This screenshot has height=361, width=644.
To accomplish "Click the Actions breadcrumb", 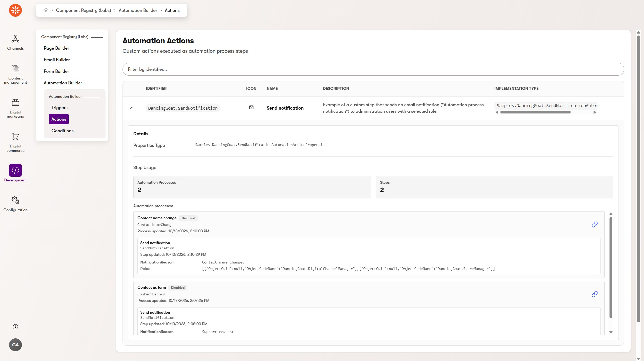I will point(172,10).
